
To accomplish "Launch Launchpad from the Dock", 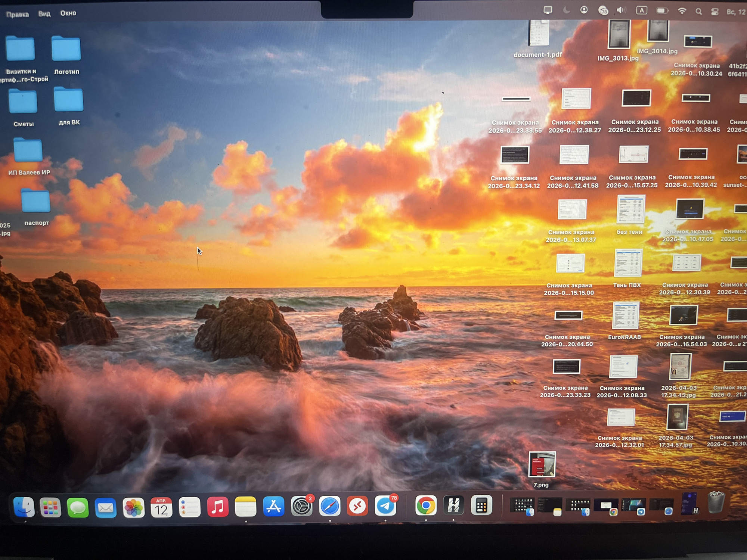I will point(50,507).
